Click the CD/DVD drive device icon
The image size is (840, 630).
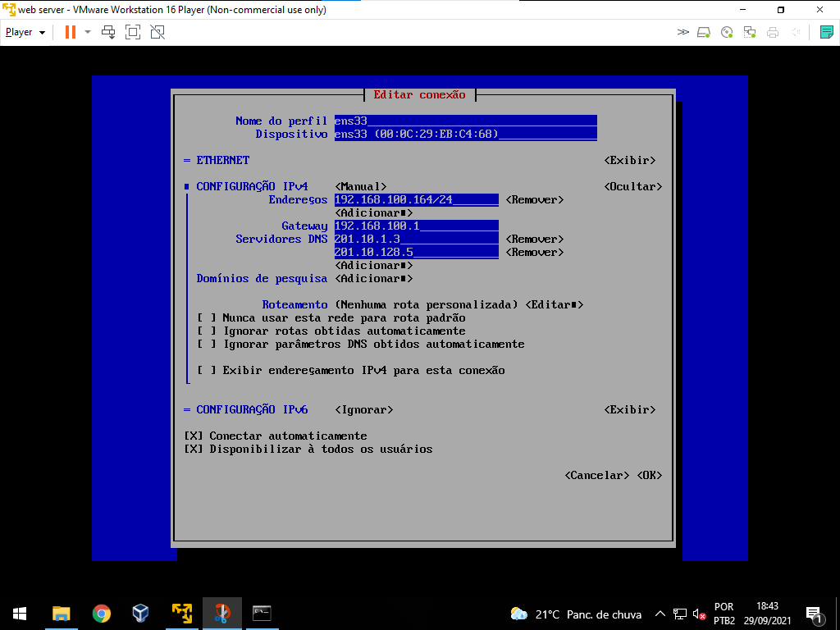(x=727, y=33)
